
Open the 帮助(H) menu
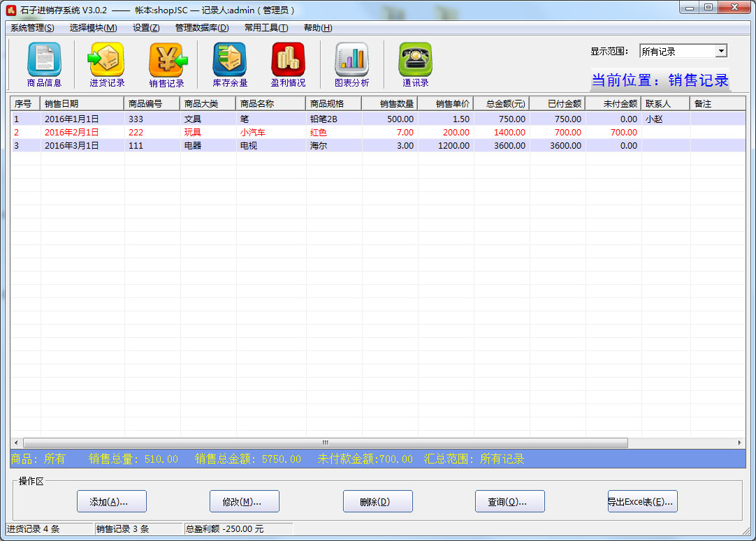(x=318, y=28)
